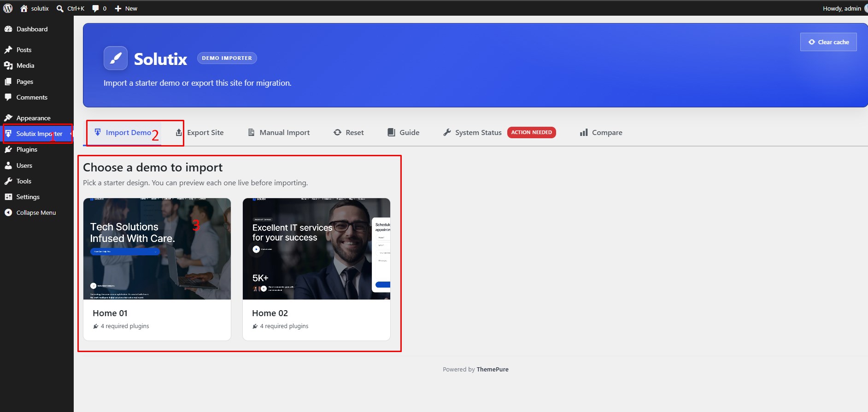The image size is (868, 412).
Task: Collapse the admin sidebar menu
Action: pyautogui.click(x=37, y=212)
